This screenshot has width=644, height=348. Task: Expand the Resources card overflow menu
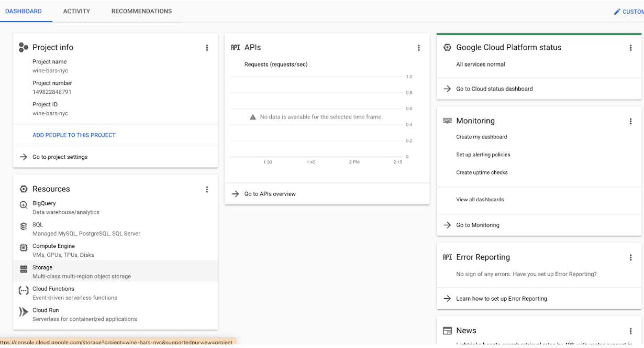point(207,189)
